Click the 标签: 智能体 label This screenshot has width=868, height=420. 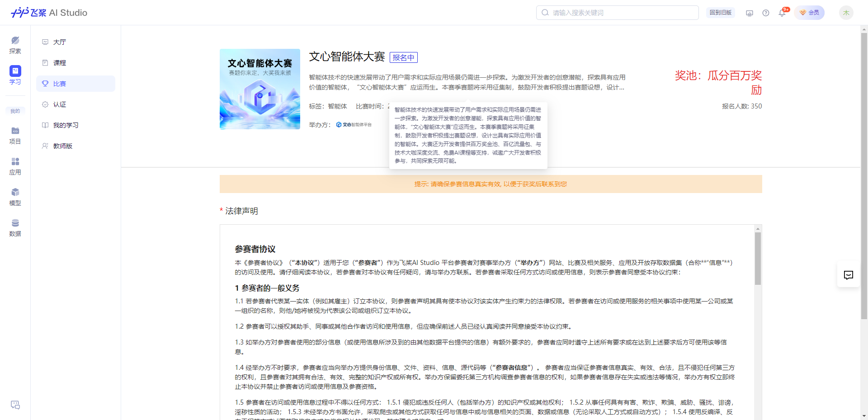328,106
